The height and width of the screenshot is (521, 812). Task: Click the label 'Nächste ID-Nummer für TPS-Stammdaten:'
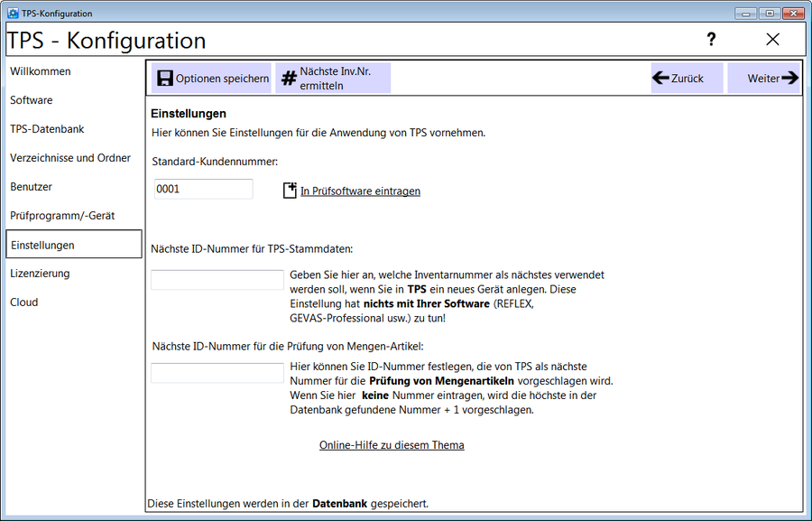coord(252,249)
